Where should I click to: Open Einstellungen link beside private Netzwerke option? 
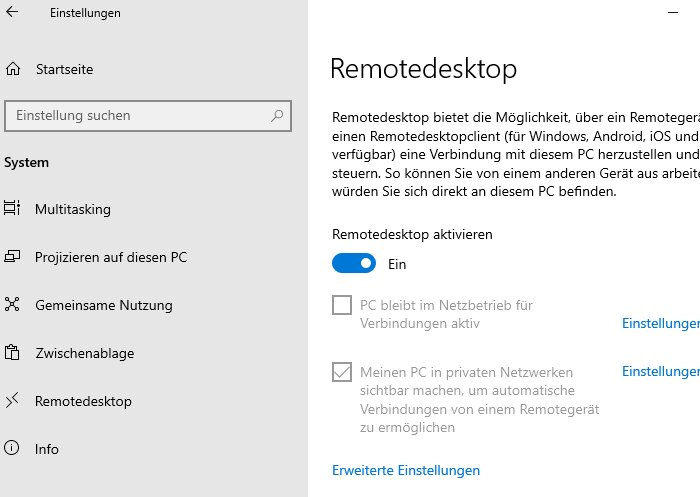pyautogui.click(x=661, y=372)
